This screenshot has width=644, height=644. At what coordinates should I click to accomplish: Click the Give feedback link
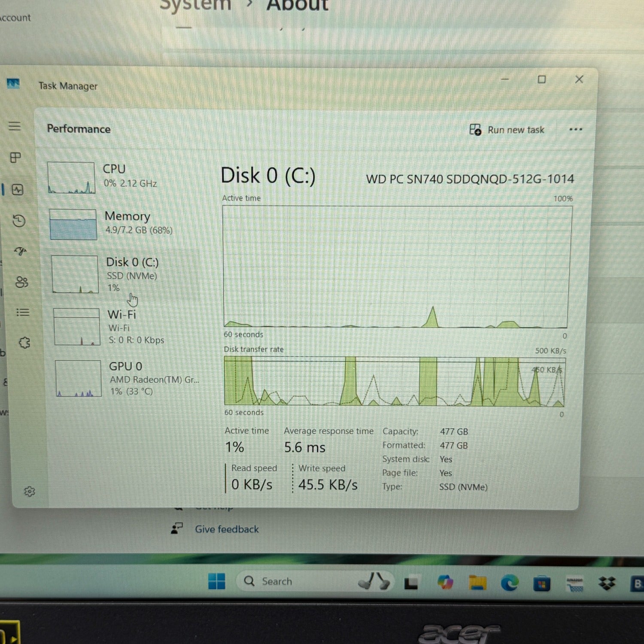tap(227, 529)
